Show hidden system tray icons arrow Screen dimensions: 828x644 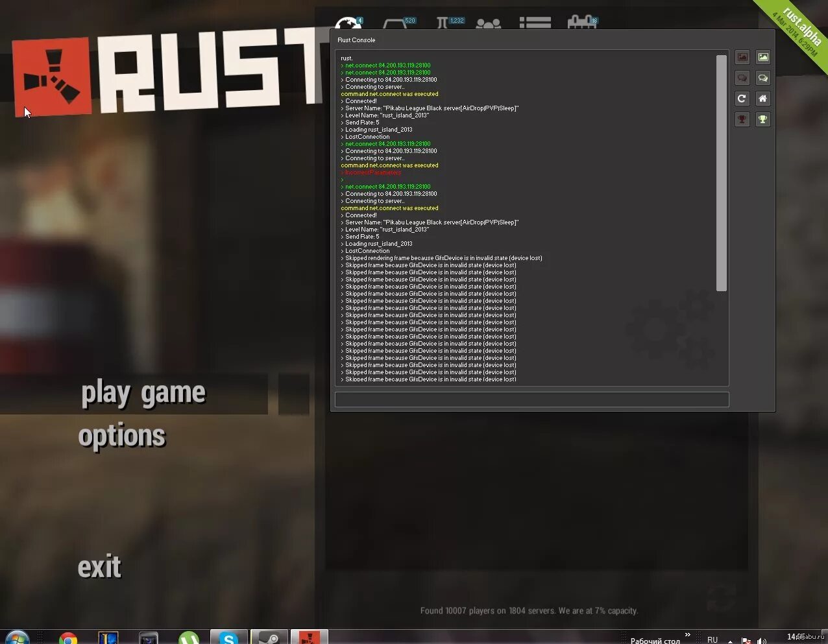pyautogui.click(x=731, y=641)
